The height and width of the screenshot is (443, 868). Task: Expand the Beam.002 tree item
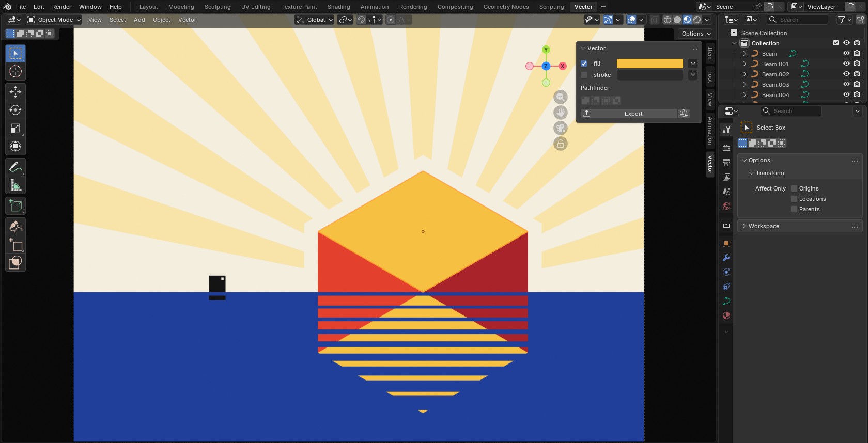pos(745,74)
